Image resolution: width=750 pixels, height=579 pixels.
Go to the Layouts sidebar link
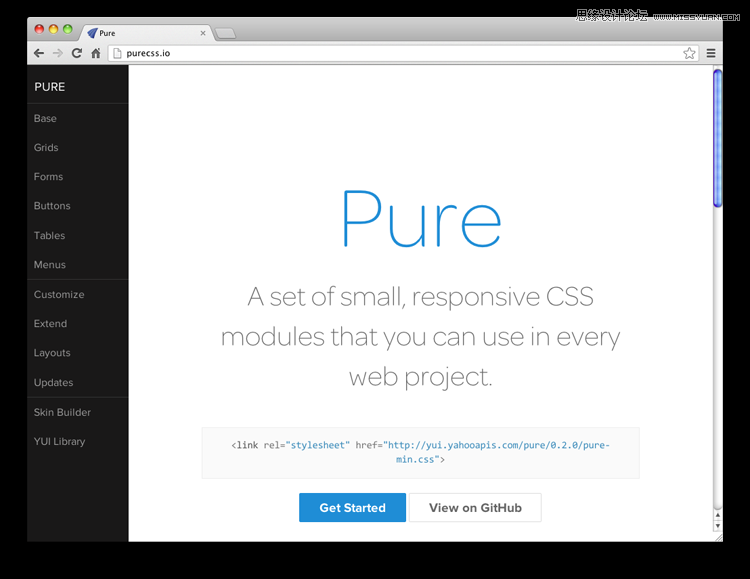click(52, 353)
